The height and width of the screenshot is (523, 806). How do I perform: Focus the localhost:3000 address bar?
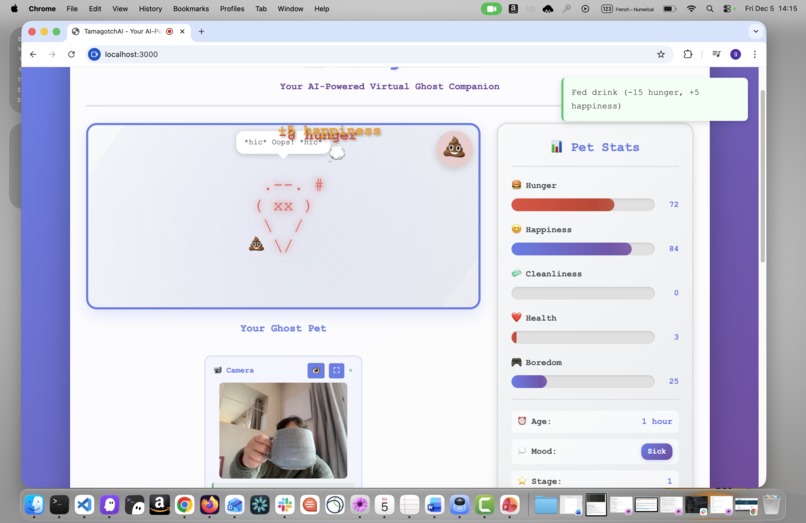(x=378, y=54)
